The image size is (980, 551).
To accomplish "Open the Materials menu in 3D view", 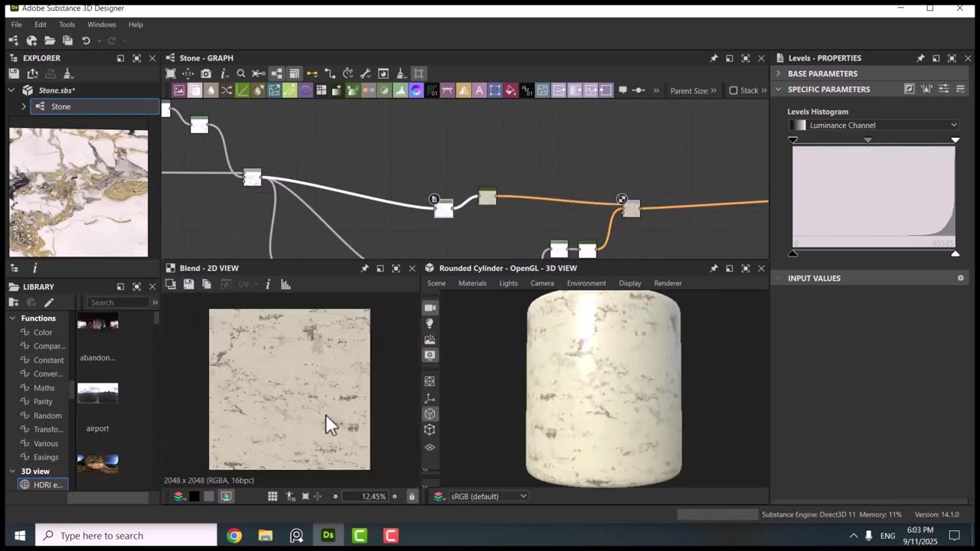I will click(x=472, y=283).
